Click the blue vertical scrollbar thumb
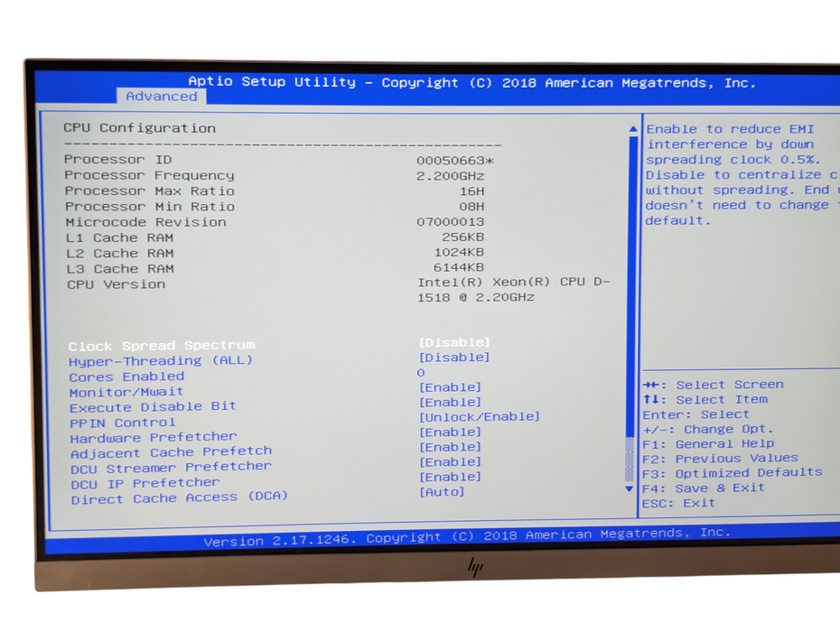840x632 pixels. 632,286
